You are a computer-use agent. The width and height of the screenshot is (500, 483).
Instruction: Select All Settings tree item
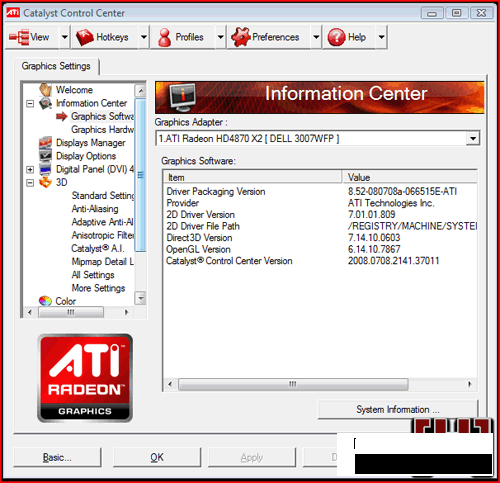click(x=93, y=275)
